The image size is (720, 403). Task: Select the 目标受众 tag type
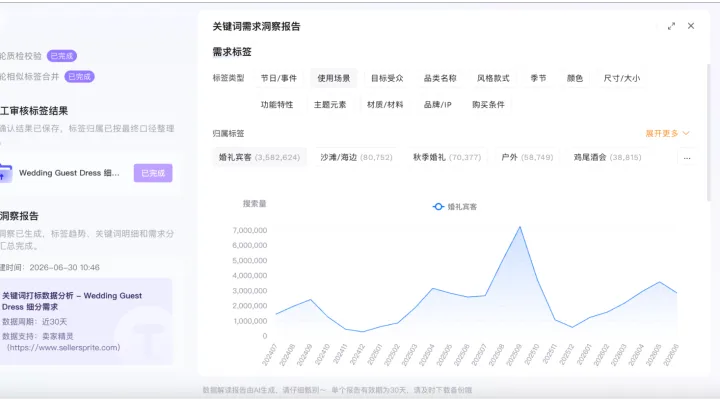point(387,78)
